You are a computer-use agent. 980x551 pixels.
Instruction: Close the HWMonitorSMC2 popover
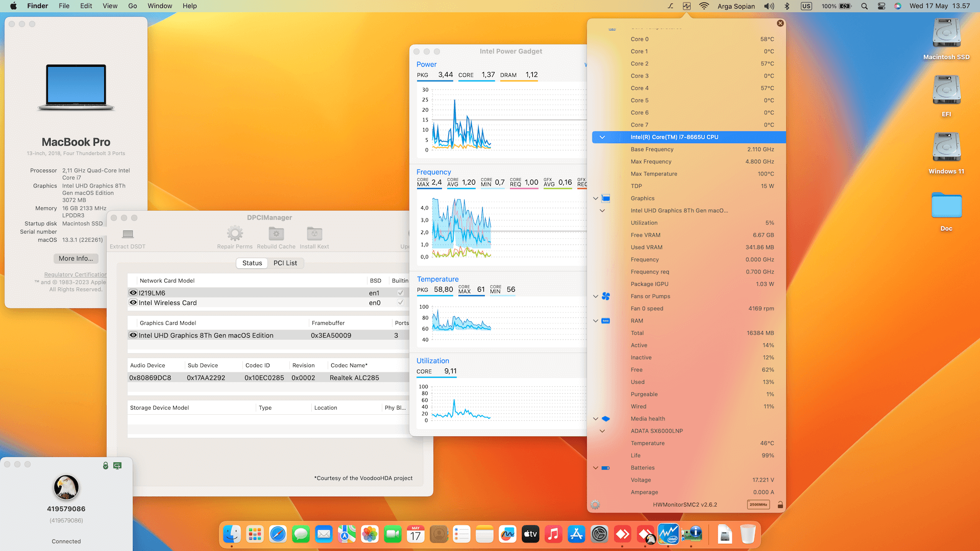point(780,23)
